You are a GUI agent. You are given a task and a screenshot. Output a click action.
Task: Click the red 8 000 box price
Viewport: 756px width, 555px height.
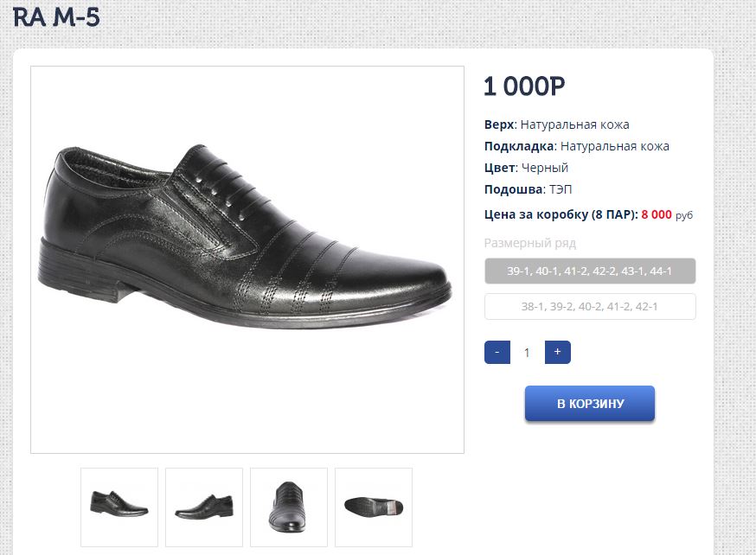[x=657, y=214]
